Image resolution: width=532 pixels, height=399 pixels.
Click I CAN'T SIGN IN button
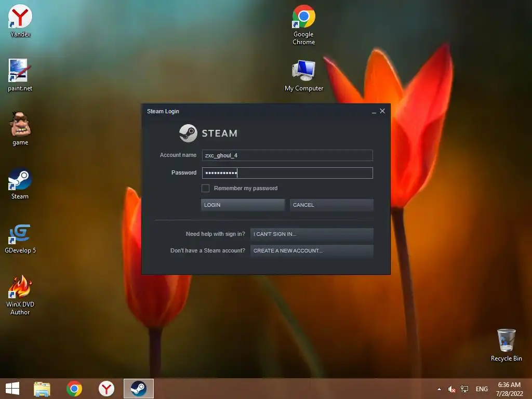click(x=312, y=234)
